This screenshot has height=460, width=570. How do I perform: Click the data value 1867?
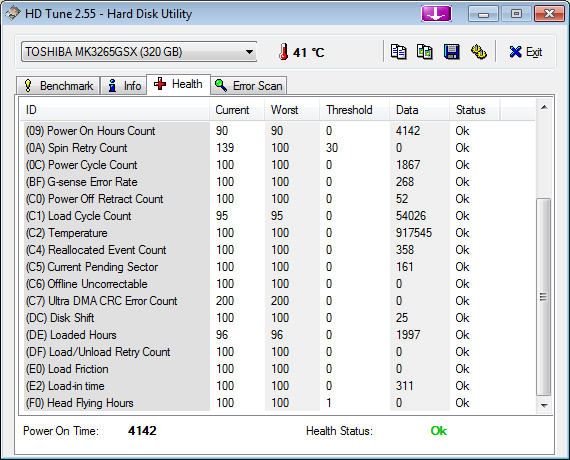point(408,165)
